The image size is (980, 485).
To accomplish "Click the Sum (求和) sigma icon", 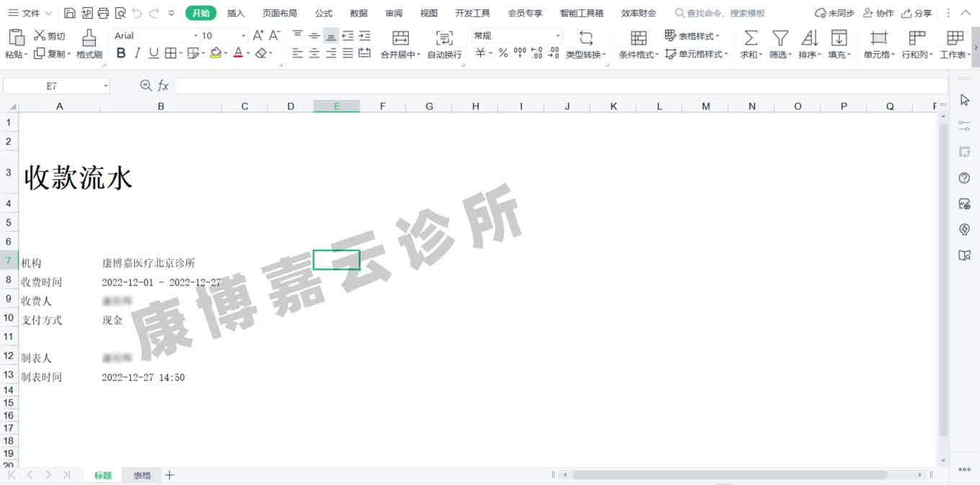I will (x=750, y=37).
